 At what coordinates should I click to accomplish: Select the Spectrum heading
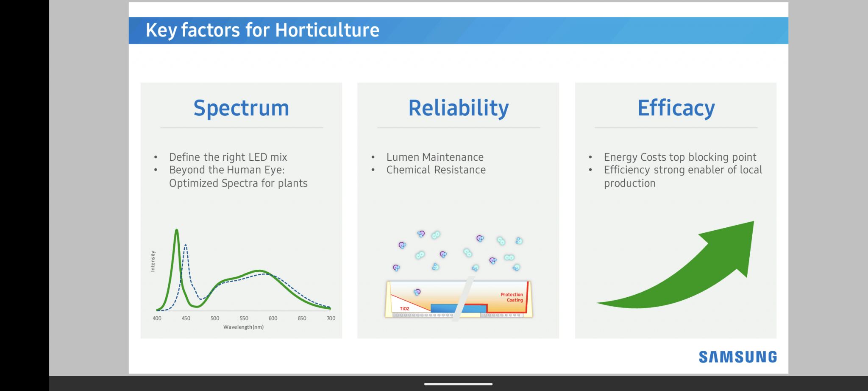[241, 108]
